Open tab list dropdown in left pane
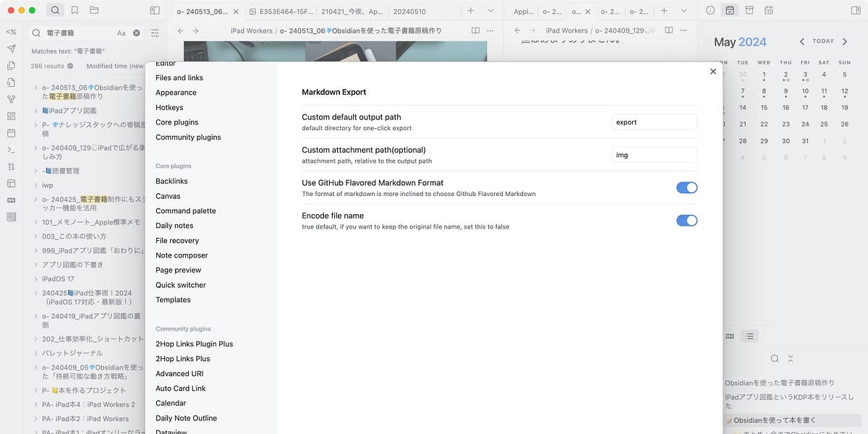 [x=491, y=10]
